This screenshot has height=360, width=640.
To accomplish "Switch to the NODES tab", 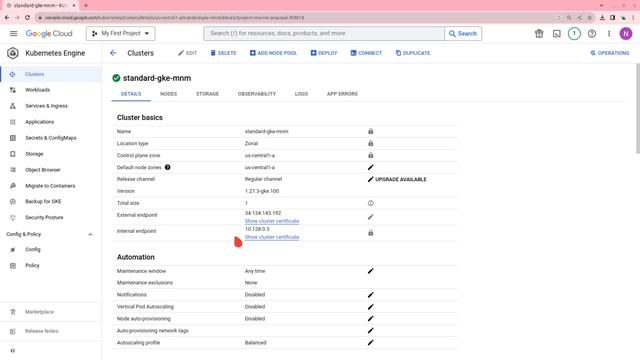I will (169, 94).
